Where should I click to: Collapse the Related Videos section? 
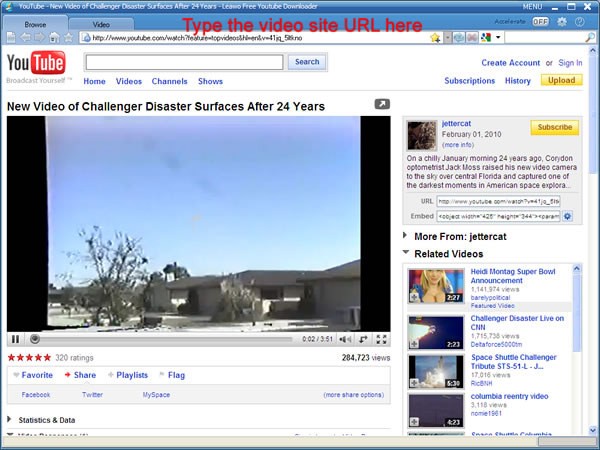[x=443, y=254]
